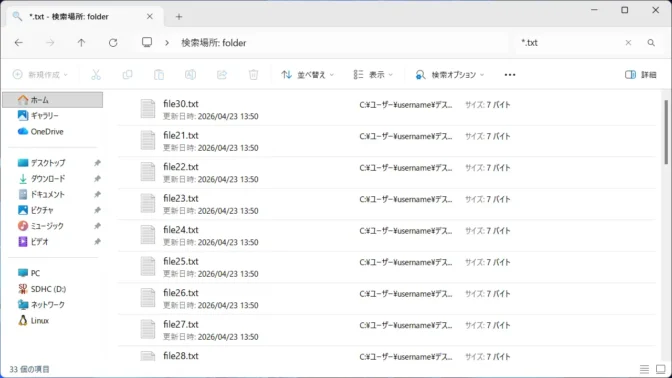Select file22.txt in results
Viewport: 672px width, 378px height.
pos(387,173)
